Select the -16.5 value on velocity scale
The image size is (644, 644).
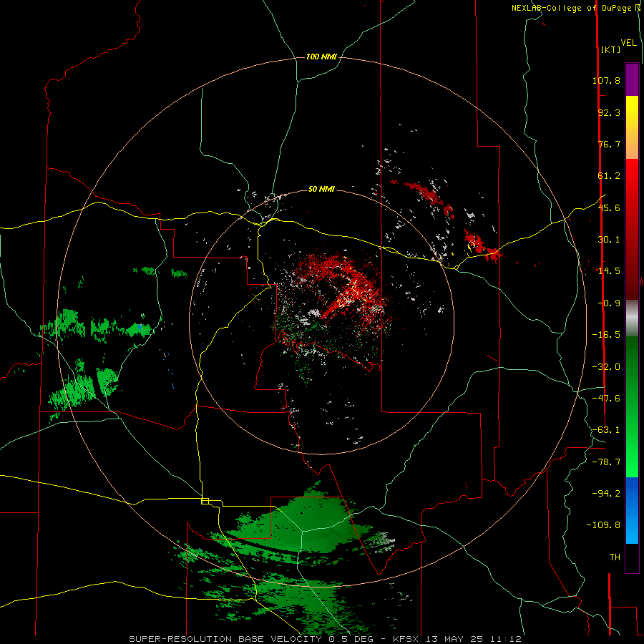[606, 335]
